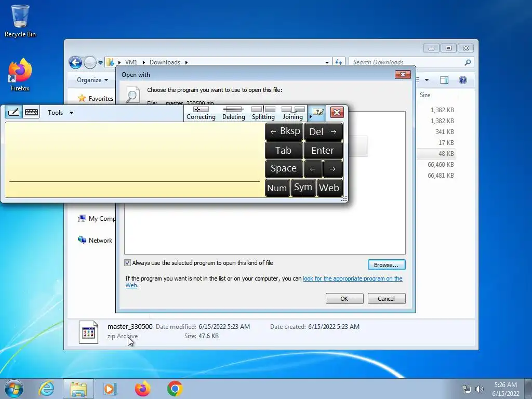
Task: Grab the Input Panel resize grip
Action: 344,199
